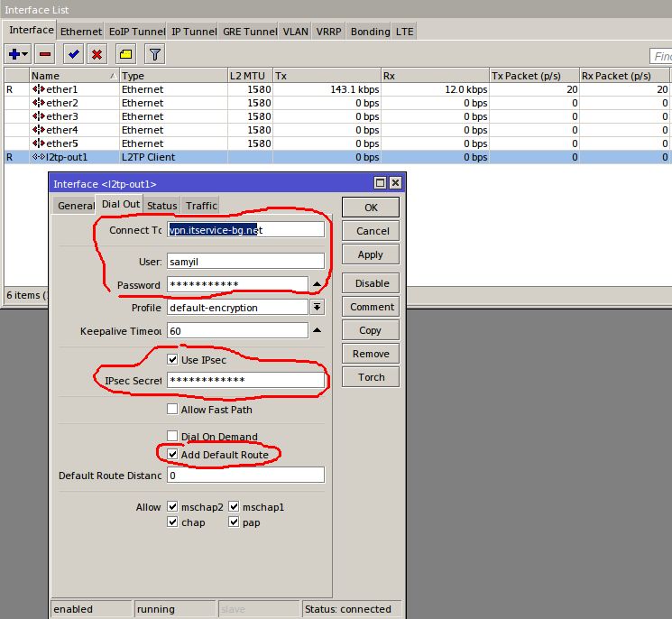Click the OK button
The width and height of the screenshot is (672, 619).
pyautogui.click(x=371, y=208)
